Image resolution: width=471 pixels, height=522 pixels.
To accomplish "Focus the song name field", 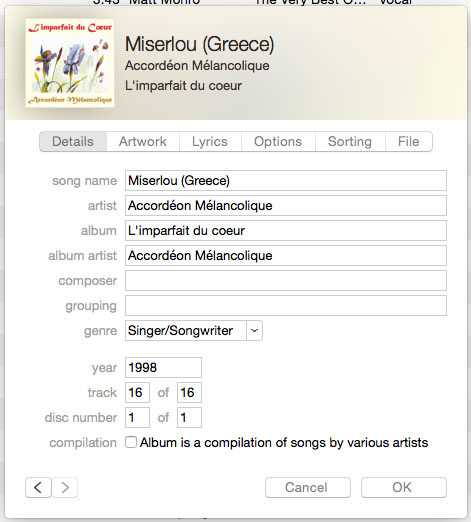I will (286, 180).
